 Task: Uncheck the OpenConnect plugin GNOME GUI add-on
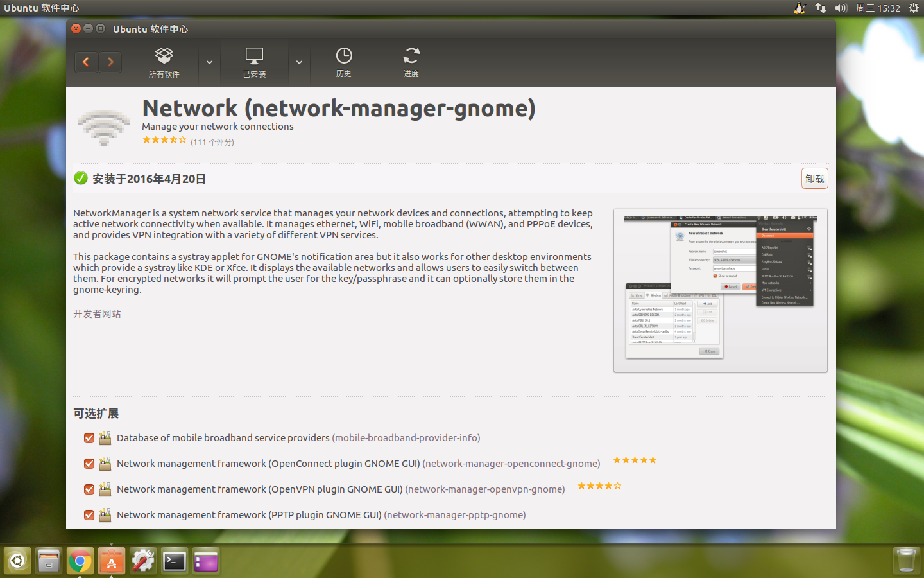click(89, 464)
